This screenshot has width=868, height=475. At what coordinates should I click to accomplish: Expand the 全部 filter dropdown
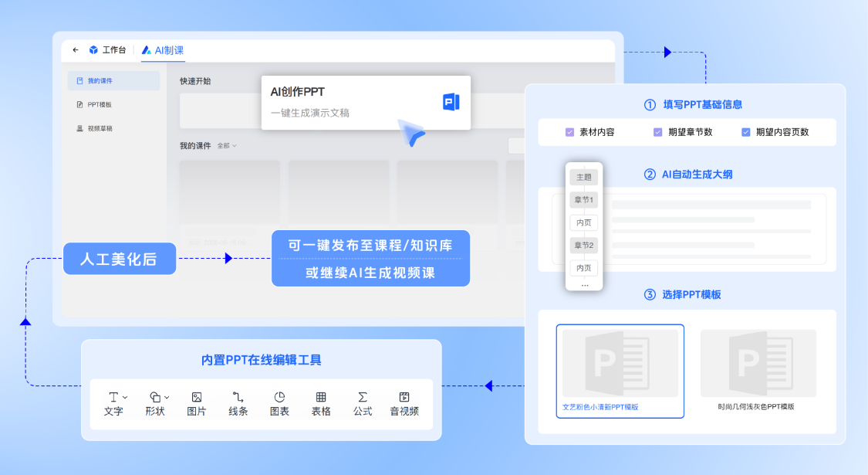(x=227, y=146)
